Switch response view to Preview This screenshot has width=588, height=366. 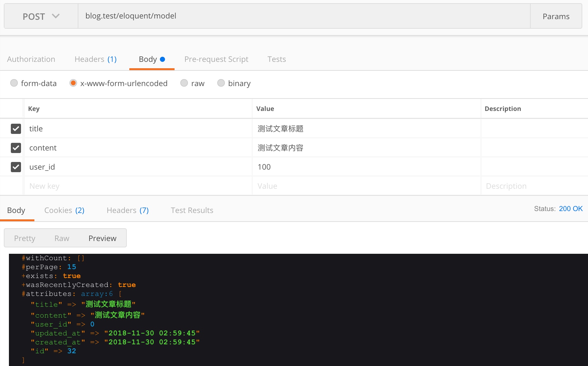point(103,238)
